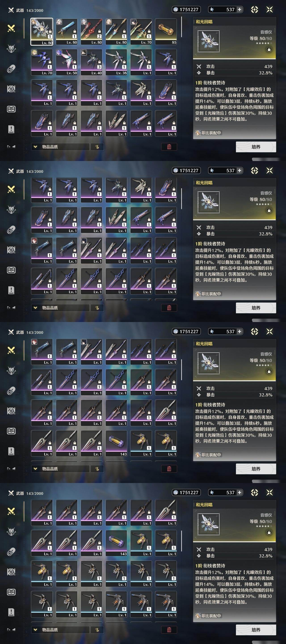Click the topmost sidebar's chip-shaped materials icon
286x644 pixels.
tap(11, 69)
